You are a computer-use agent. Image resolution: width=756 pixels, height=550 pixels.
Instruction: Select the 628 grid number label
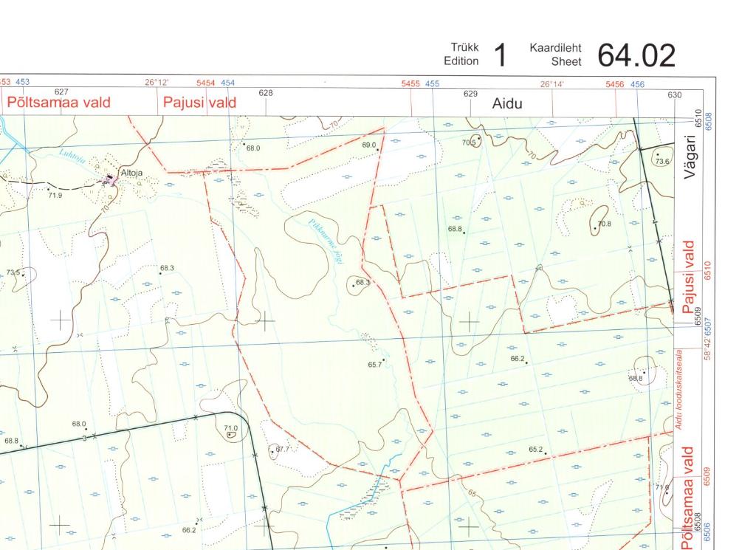click(x=265, y=93)
